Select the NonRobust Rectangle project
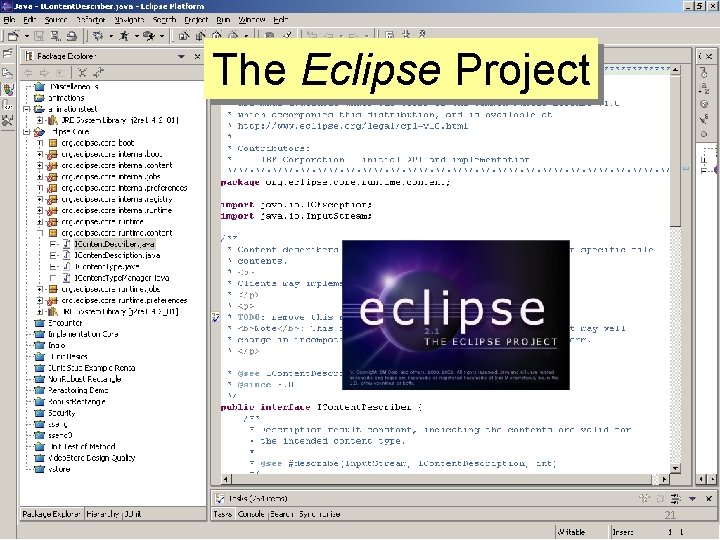Screen dimensions: 720x540 pos(84,379)
